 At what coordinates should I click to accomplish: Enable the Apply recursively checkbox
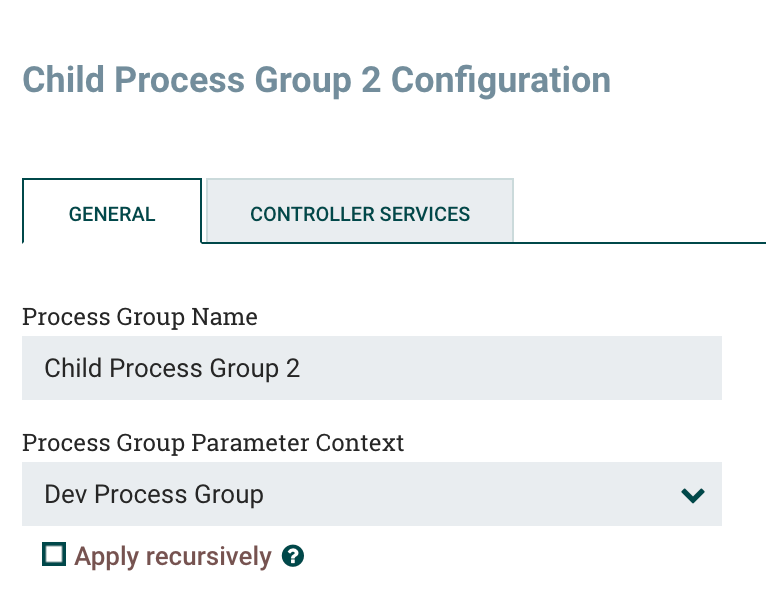coord(54,555)
